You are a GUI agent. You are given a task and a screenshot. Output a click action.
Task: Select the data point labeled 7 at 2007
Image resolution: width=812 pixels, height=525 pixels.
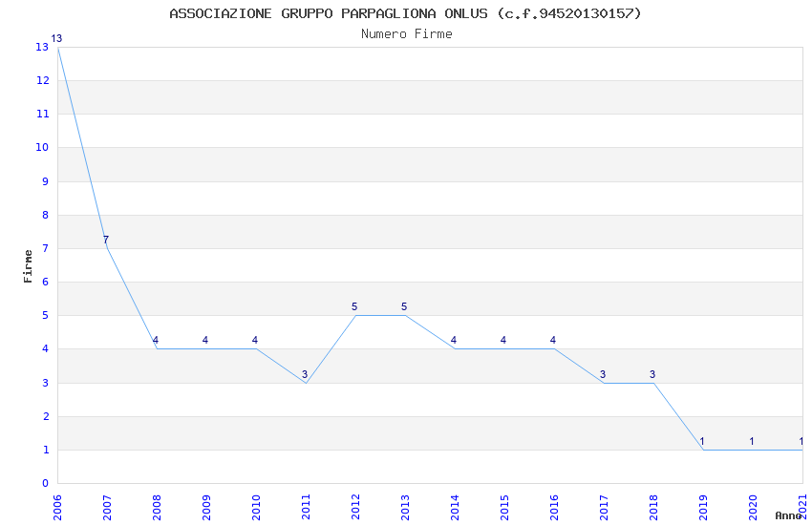click(106, 241)
